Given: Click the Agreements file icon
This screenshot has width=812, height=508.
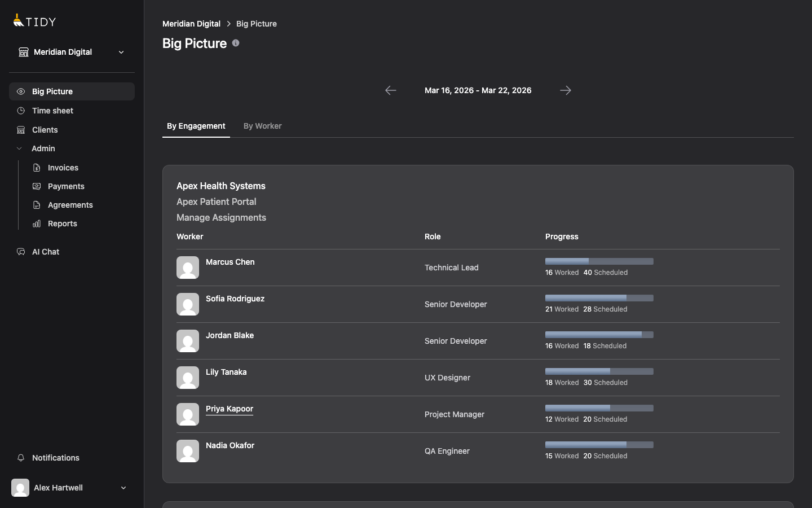Looking at the screenshot, I should tap(36, 205).
